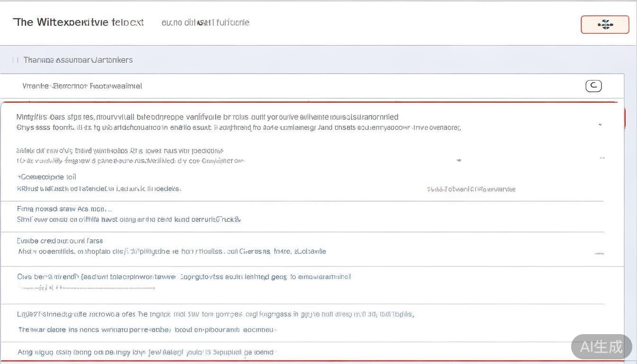The image size is (637, 364).
Task: Click the page title starting with 'The Wiltexpe'
Action: pyautogui.click(x=78, y=22)
